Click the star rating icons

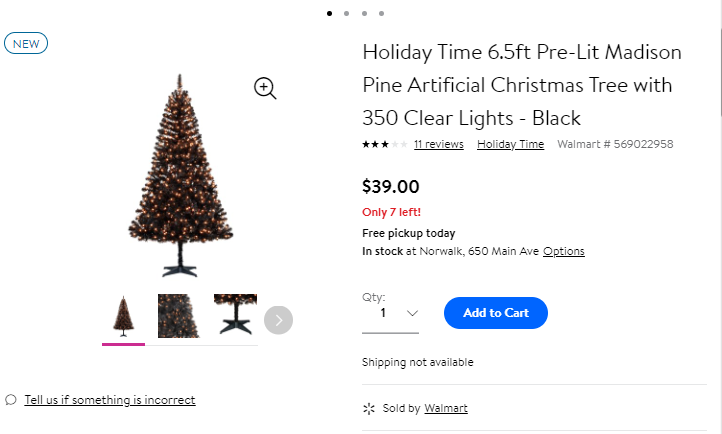[x=384, y=145]
